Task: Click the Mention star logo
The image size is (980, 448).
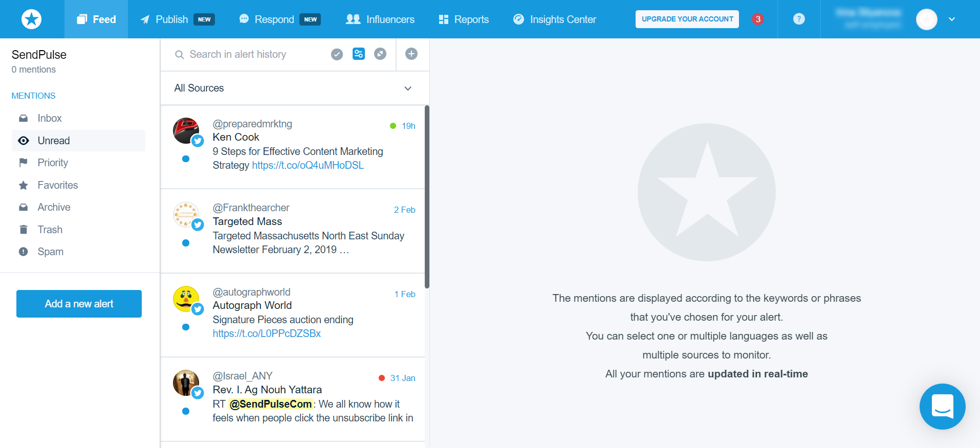Action: 32,19
